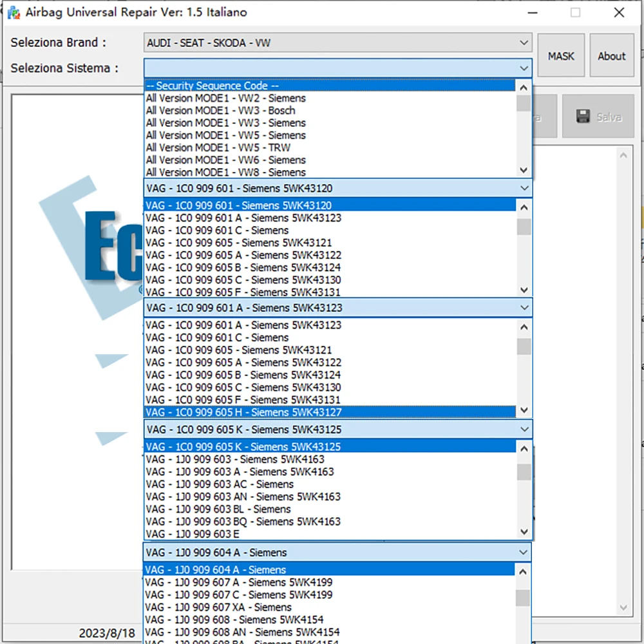Viewport: 644px width, 644px height.
Task: Click scroll-down arrow beside highlighted 1C0 909 605 H row
Action: tap(524, 410)
